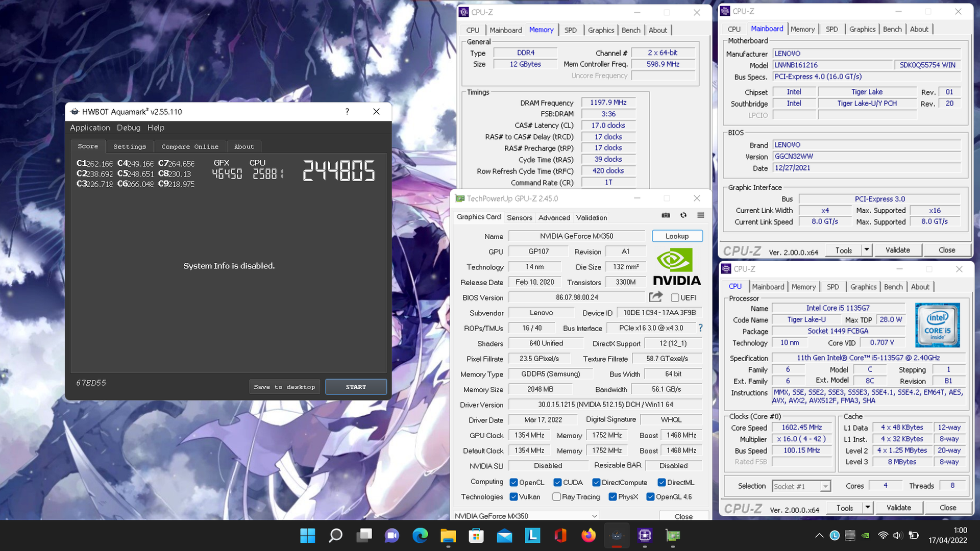Switch to GPU-Z taskbar icon
980x551 pixels.
673,536
